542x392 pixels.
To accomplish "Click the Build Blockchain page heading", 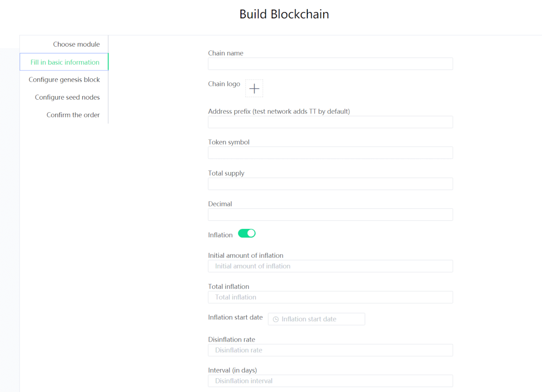I will coord(284,14).
